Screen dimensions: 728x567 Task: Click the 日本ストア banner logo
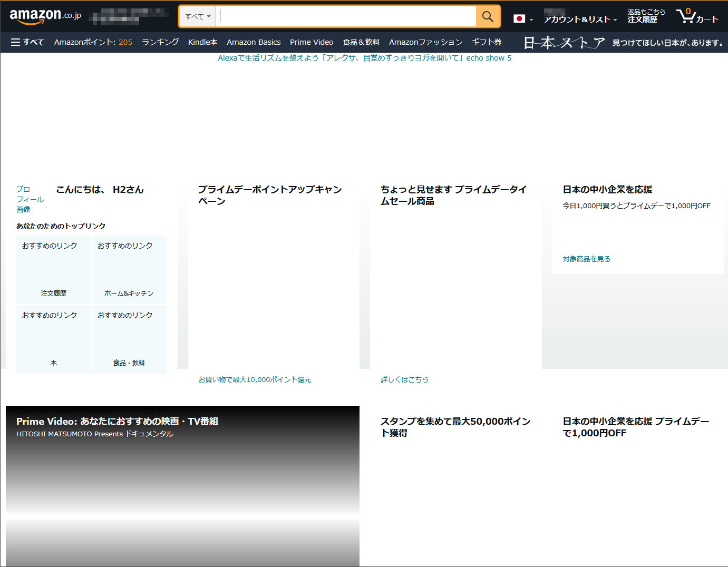pyautogui.click(x=564, y=42)
